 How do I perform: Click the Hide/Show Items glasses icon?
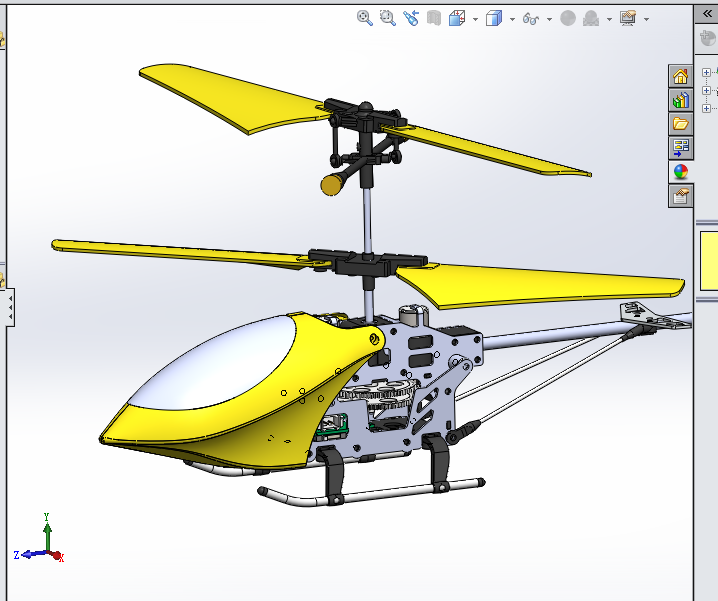(x=531, y=19)
